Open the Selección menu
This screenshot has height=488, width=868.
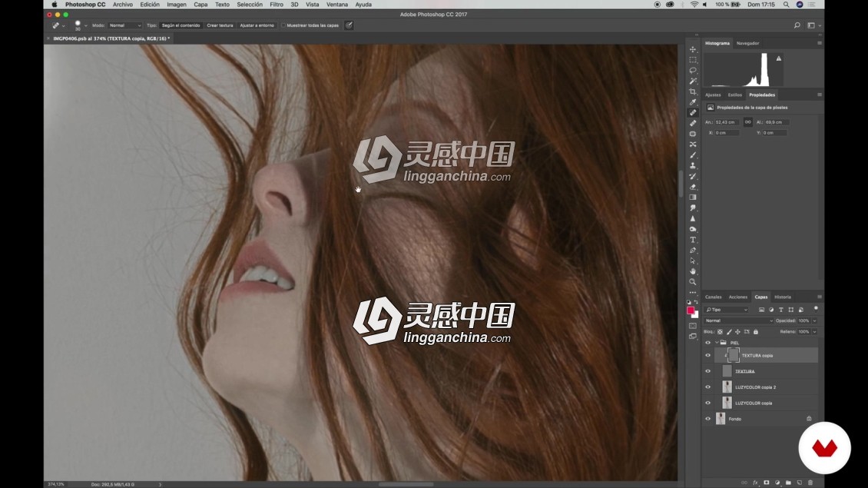pos(250,5)
